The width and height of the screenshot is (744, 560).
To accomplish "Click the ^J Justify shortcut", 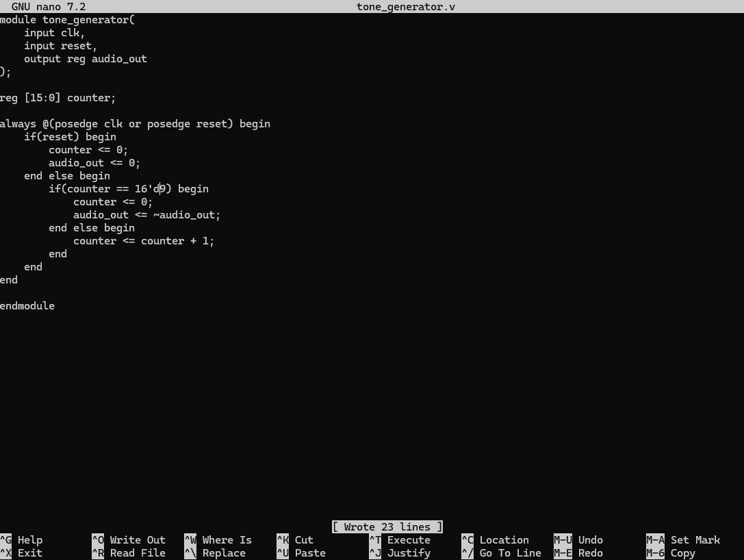I will pos(400,553).
